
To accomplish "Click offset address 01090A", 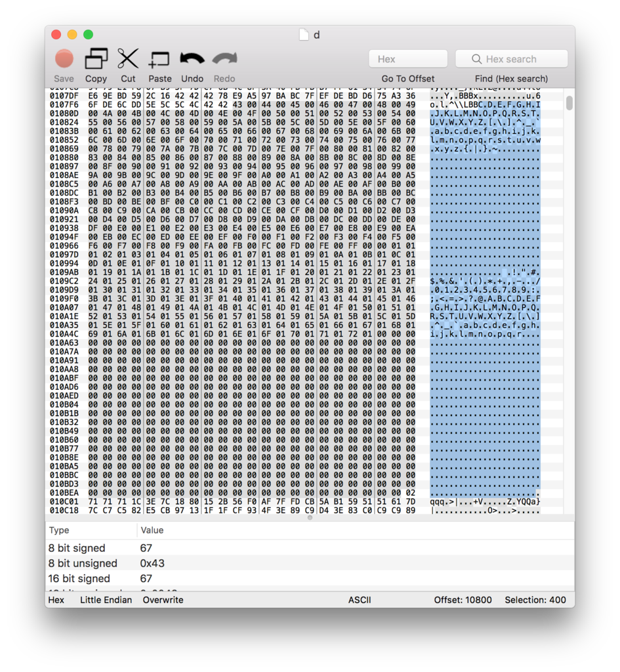I will click(x=64, y=211).
